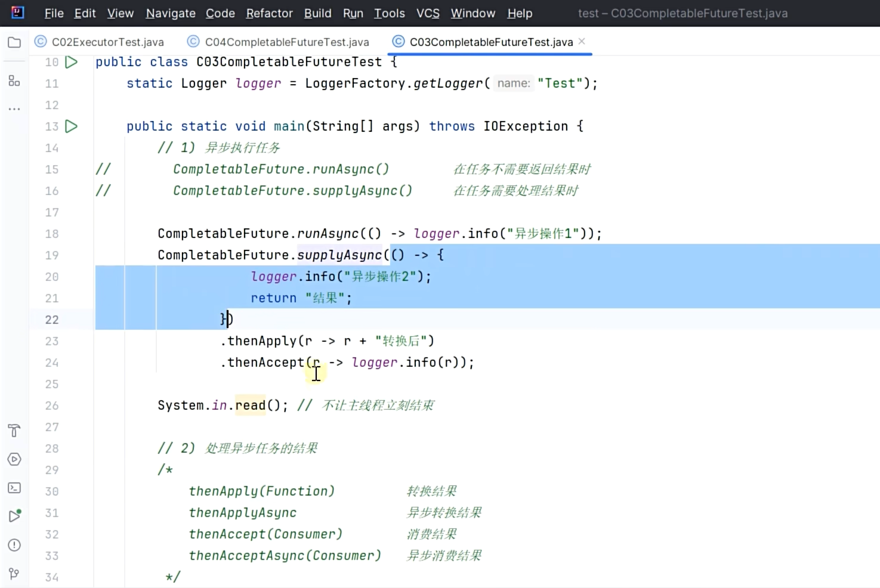
Task: Close the C03CompletableFutureTest.java tab
Action: click(x=581, y=41)
